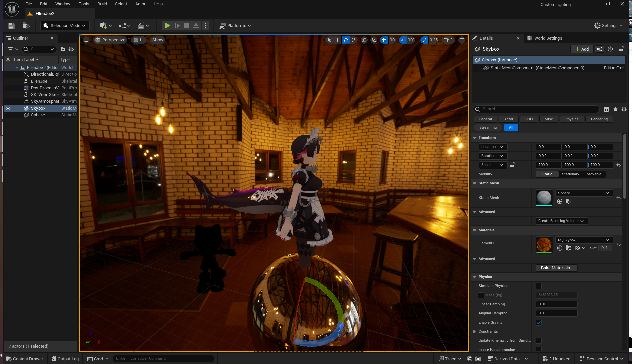Set Mobility to Stationary

tap(570, 174)
